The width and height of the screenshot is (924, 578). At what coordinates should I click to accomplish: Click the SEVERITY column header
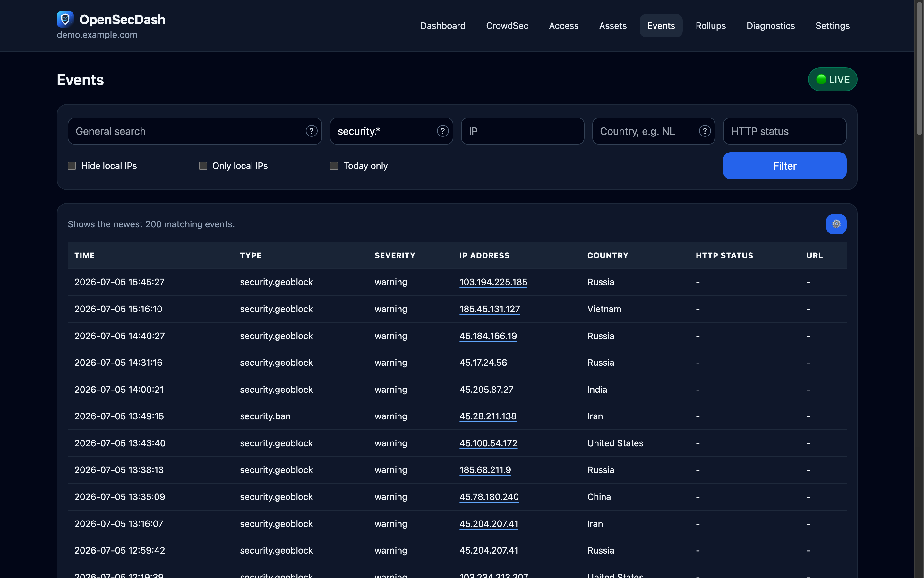tap(395, 255)
